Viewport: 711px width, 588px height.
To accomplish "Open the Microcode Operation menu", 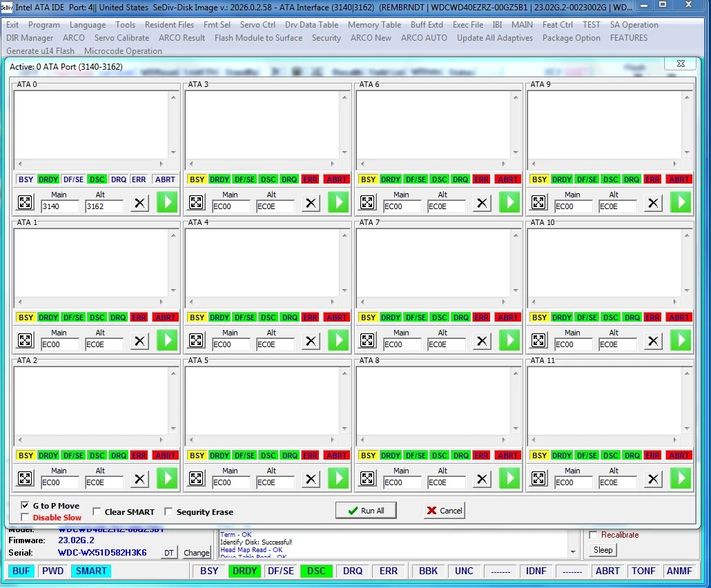I will click(123, 51).
